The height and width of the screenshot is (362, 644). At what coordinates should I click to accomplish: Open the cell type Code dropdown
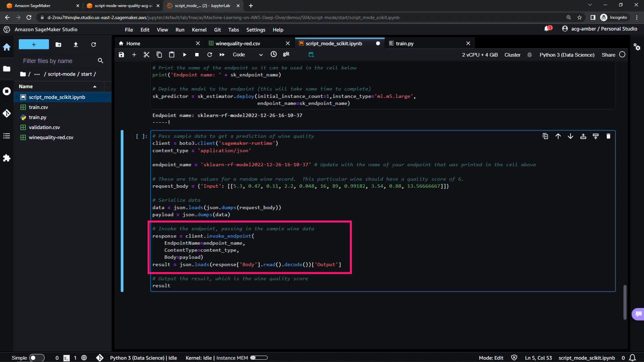tap(248, 55)
